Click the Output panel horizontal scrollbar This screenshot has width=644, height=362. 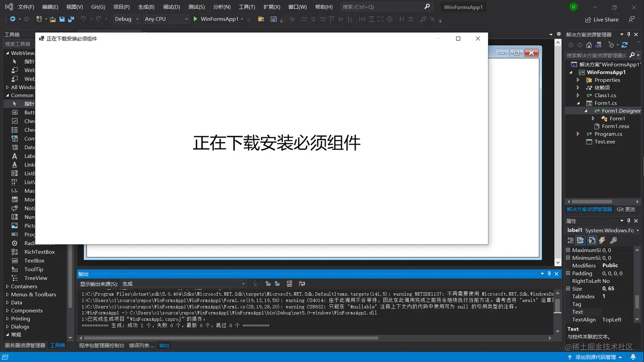[x=231, y=338]
